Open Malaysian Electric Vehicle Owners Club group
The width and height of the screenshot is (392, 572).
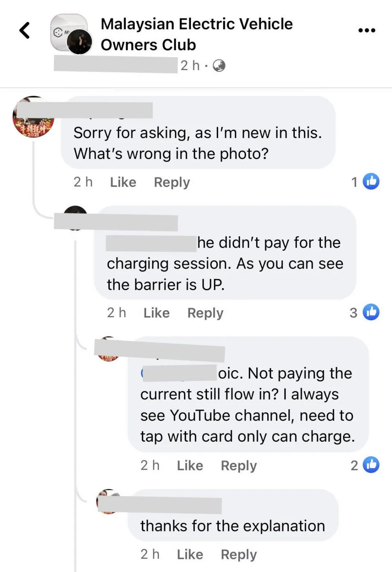[x=197, y=34]
